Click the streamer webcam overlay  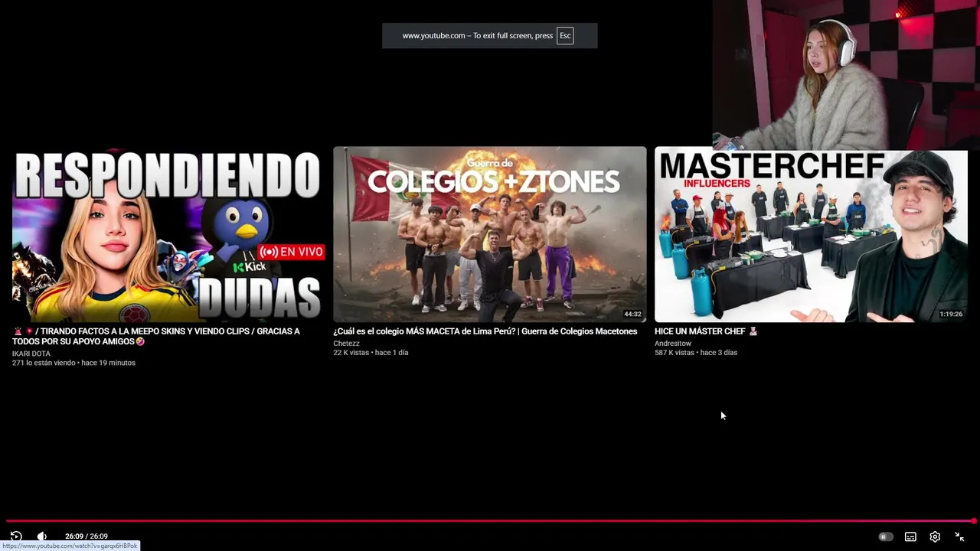(x=846, y=74)
